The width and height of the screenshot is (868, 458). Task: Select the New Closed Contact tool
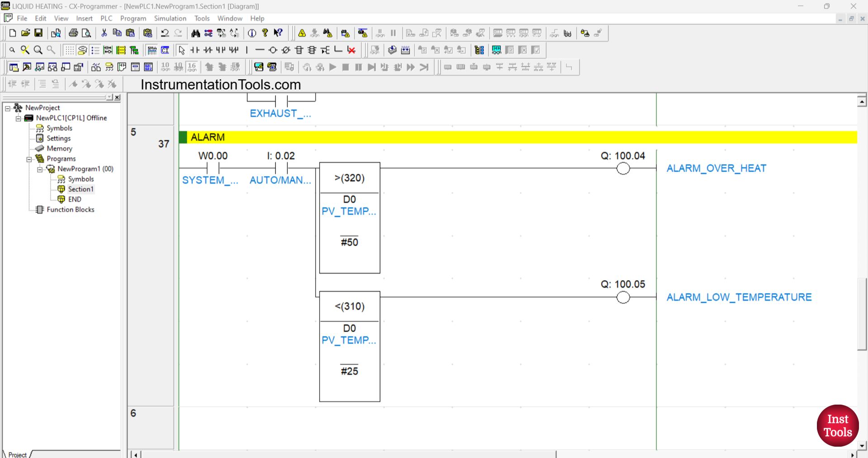pos(208,50)
